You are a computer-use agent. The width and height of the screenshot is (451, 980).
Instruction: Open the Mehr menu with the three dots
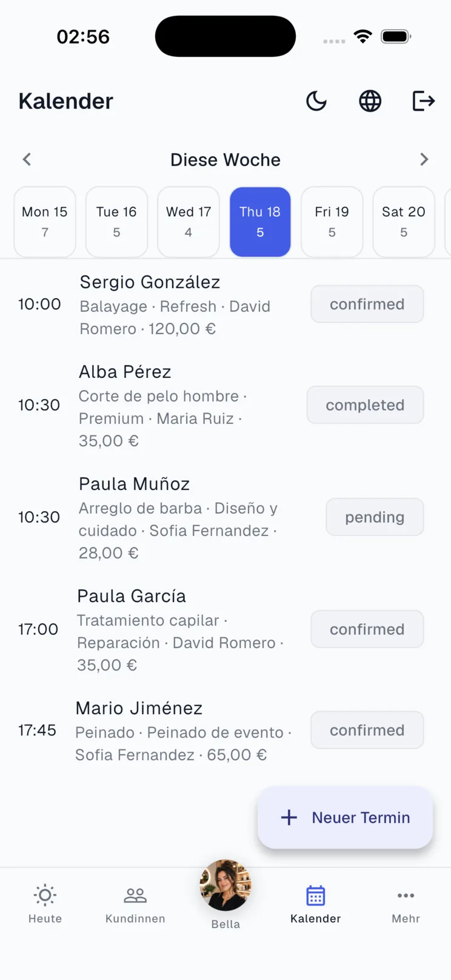(x=406, y=895)
